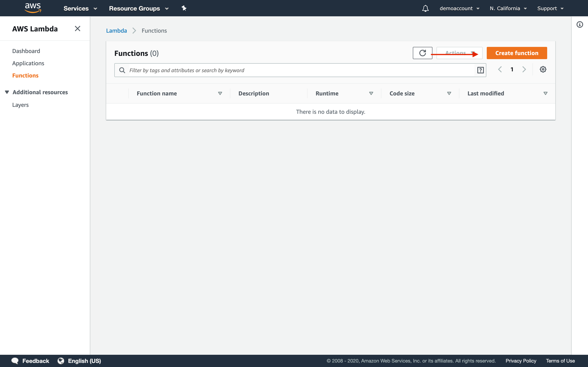This screenshot has width=588, height=367.
Task: Click the Create function button
Action: 517,53
